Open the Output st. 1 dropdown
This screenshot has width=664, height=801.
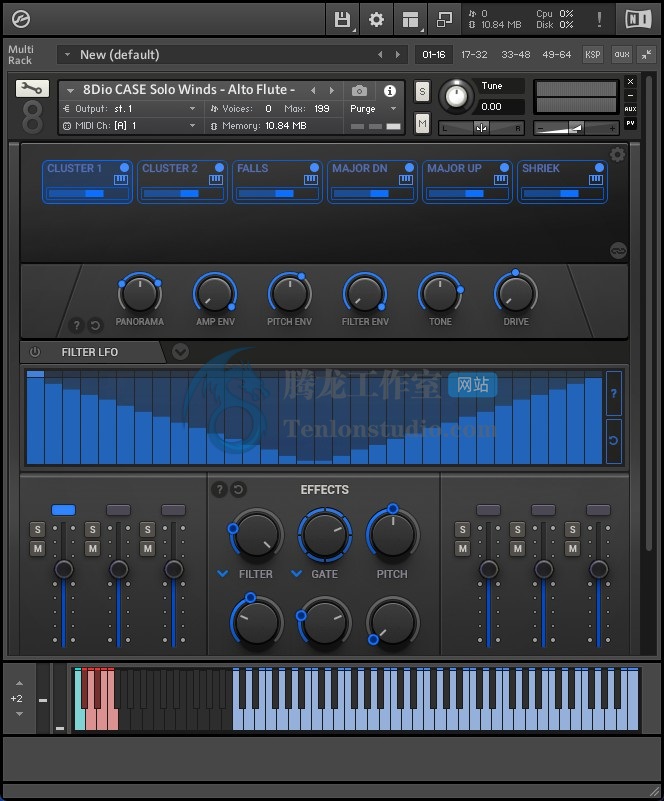tap(193, 109)
